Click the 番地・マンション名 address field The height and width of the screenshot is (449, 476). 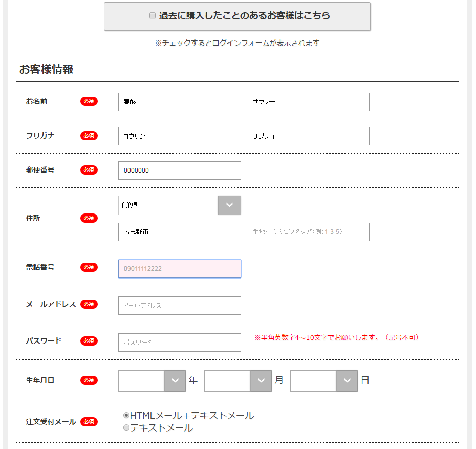point(308,232)
